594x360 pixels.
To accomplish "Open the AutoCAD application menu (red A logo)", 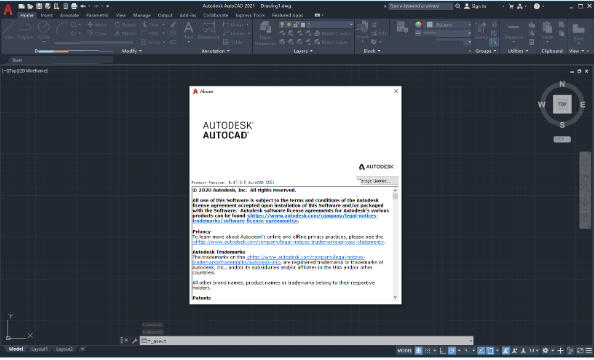I will 8,9.
